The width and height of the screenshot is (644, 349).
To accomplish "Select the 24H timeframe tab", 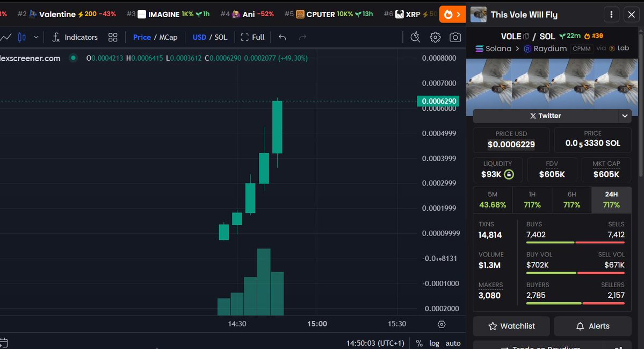I will (x=611, y=200).
